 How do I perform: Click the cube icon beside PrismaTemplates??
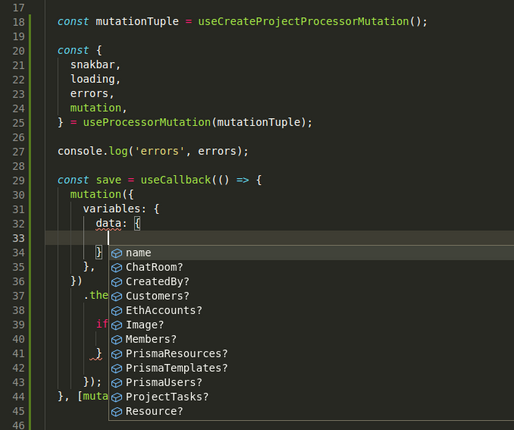click(x=117, y=368)
